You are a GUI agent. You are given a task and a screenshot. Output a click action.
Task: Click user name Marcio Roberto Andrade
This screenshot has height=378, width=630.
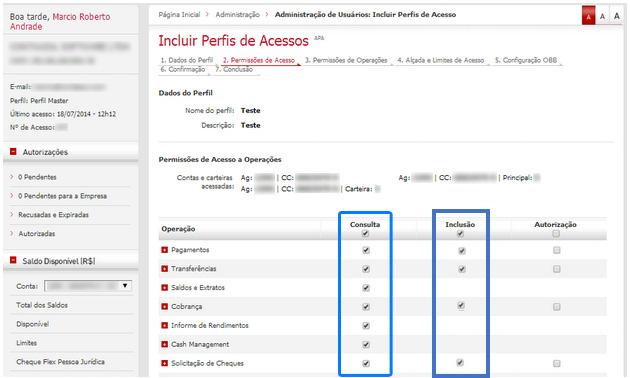[x=60, y=22]
